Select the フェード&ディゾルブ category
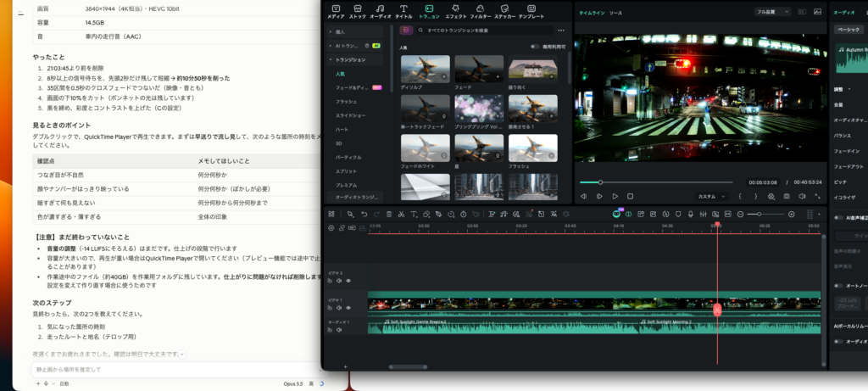The image size is (868, 391). [x=352, y=88]
